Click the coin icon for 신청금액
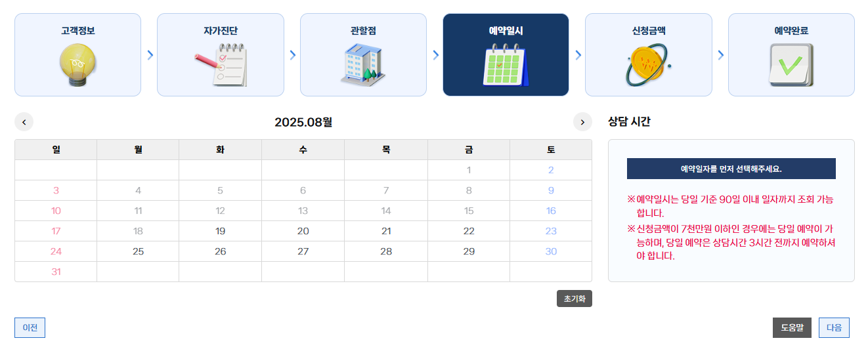 (648, 66)
